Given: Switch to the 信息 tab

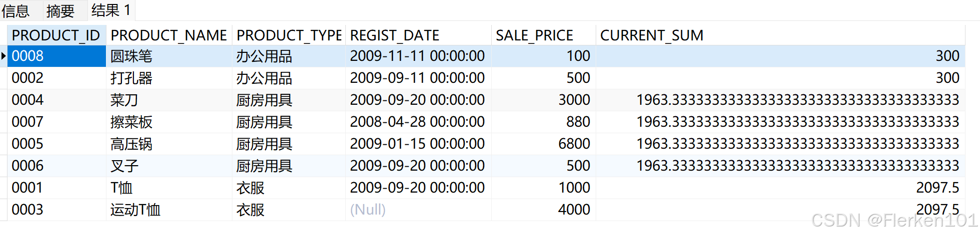Looking at the screenshot, I should [16, 10].
